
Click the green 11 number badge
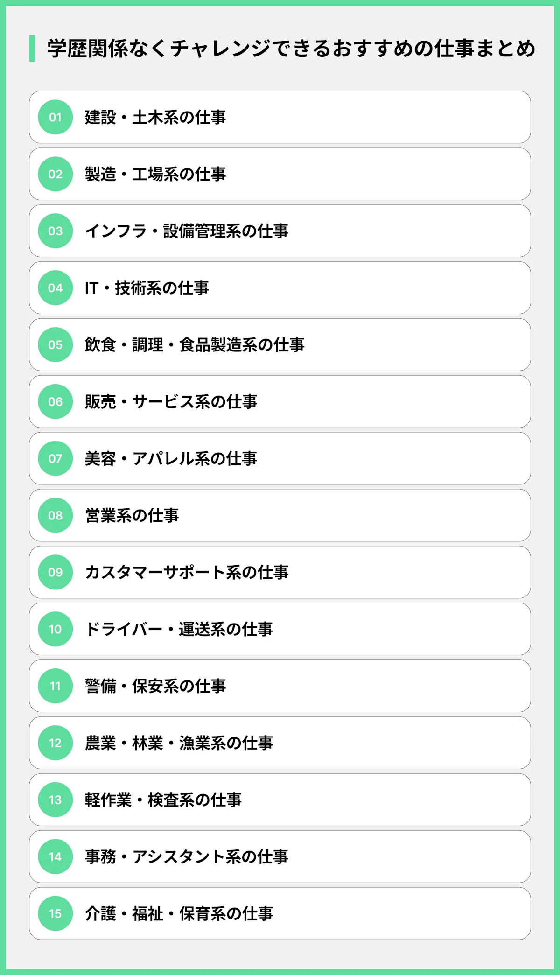[x=55, y=686]
